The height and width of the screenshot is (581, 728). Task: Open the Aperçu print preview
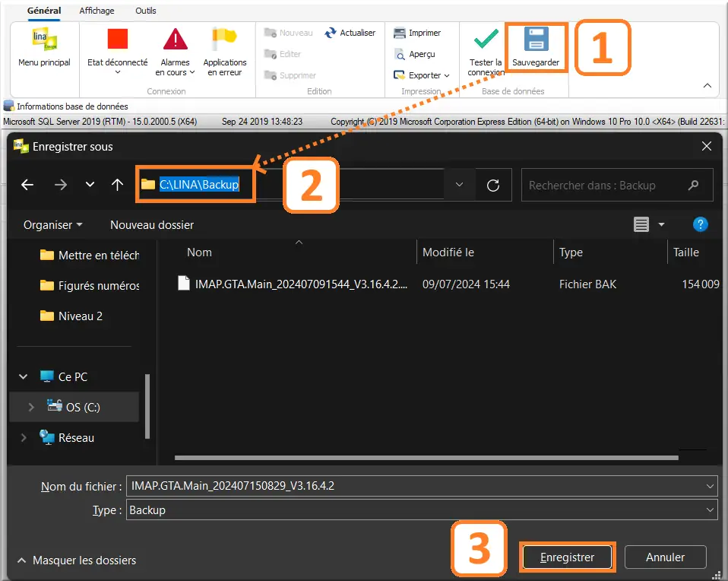pos(415,55)
